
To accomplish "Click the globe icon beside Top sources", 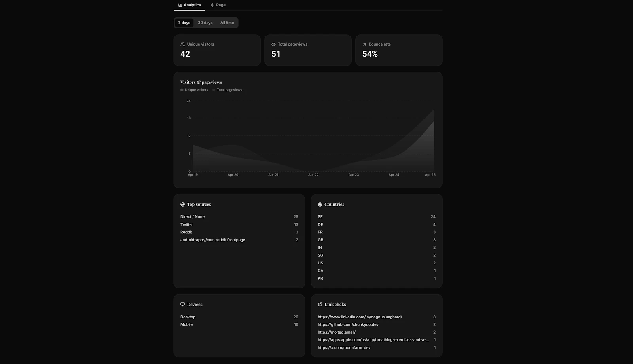I will (x=182, y=204).
